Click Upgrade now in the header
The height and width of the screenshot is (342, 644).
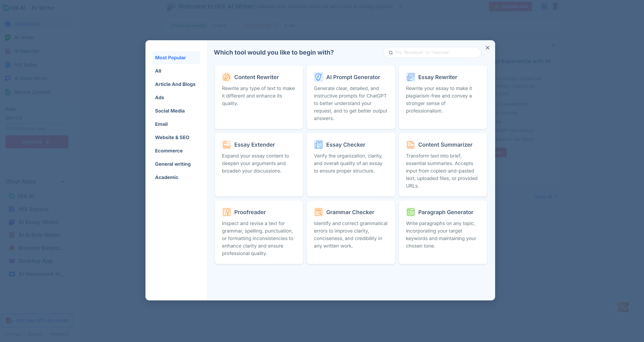[x=510, y=6]
